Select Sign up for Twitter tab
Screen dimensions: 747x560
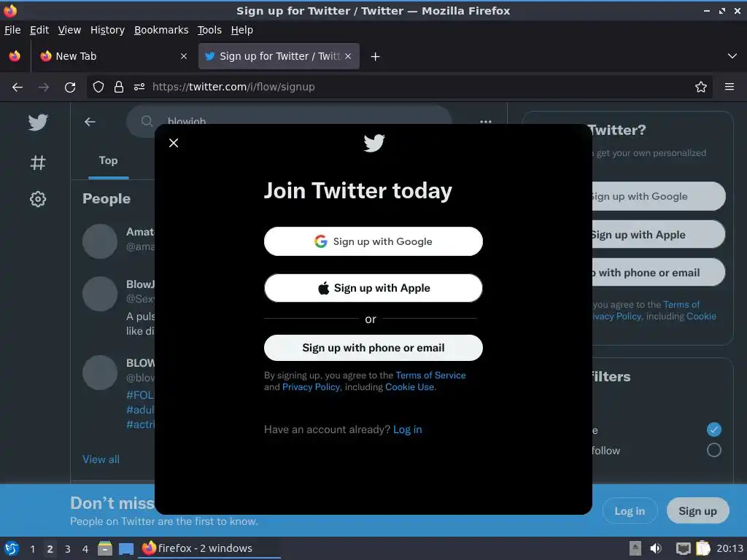pyautogui.click(x=279, y=56)
